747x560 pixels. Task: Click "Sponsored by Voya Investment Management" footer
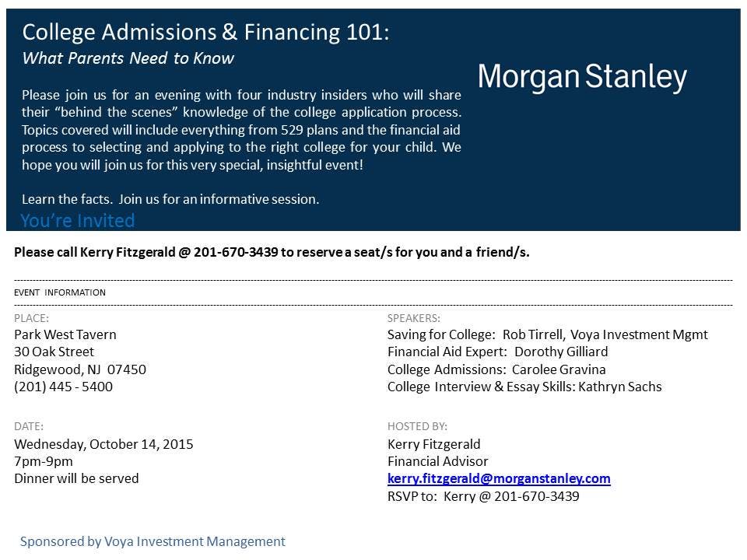[x=153, y=541]
